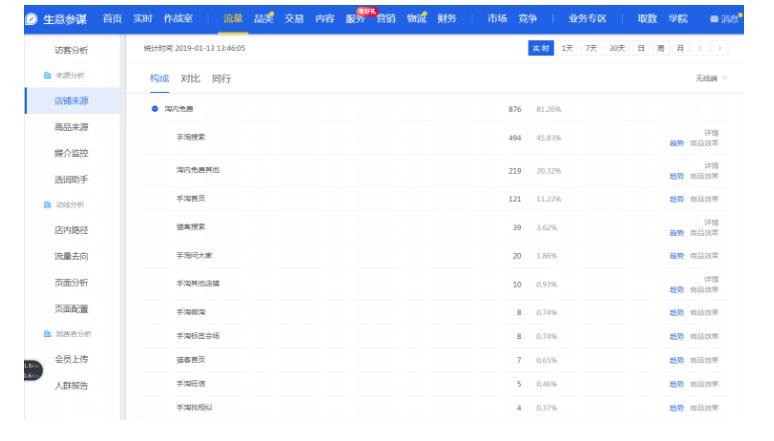774x441 pixels.
Task: Select the 日 granularity button
Action: pyautogui.click(x=641, y=48)
